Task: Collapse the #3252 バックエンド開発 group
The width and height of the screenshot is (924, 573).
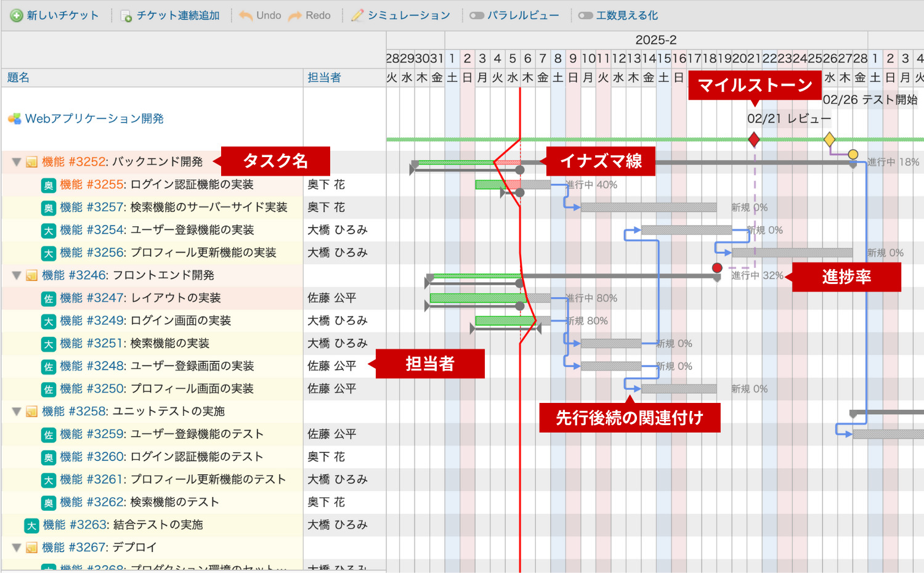Action: (17, 162)
